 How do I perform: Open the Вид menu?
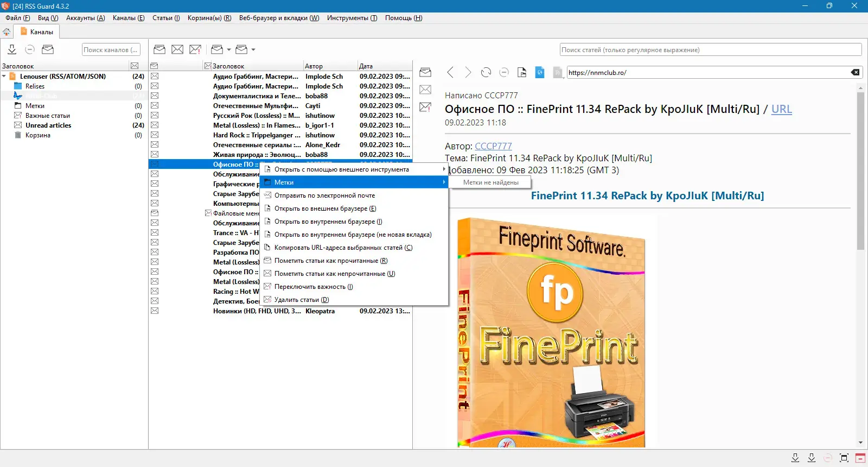pos(48,18)
